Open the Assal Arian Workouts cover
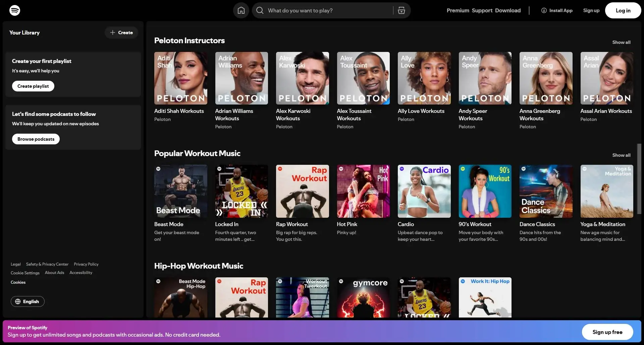This screenshot has height=345, width=644. [x=607, y=78]
